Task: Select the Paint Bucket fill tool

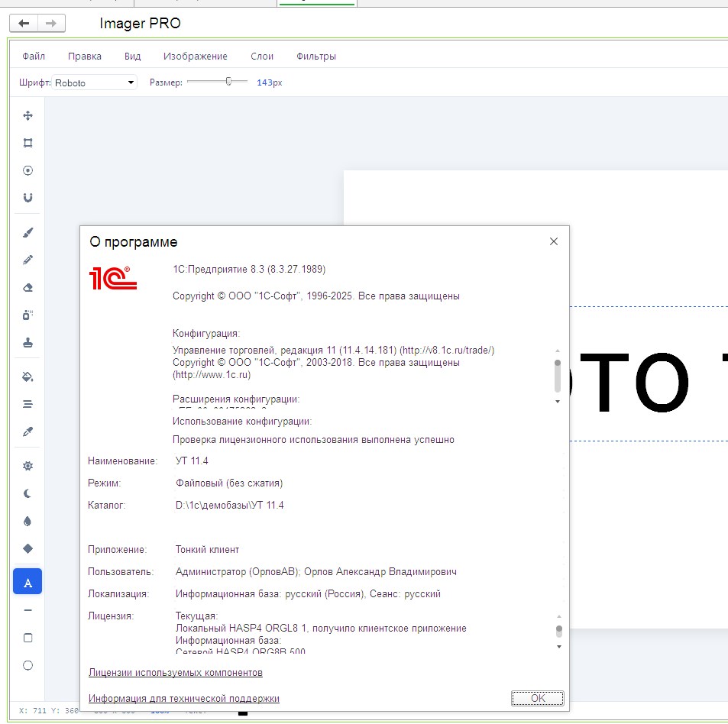Action: 28,377
